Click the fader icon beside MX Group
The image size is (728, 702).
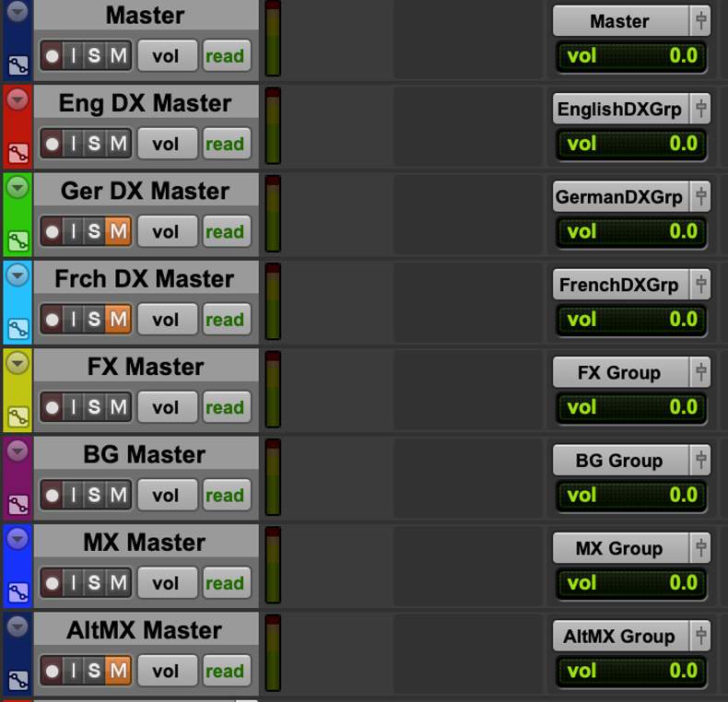700,548
